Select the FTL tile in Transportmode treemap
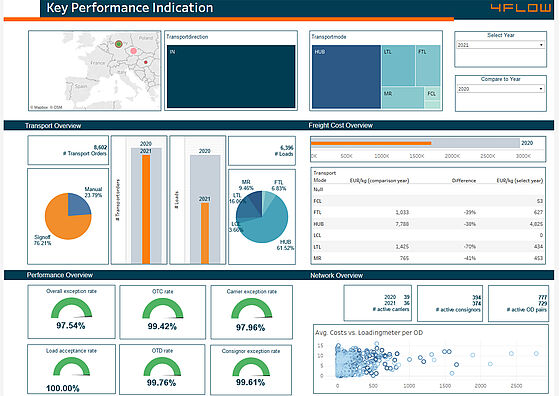Viewport: 560px width, 396px height. click(428, 65)
